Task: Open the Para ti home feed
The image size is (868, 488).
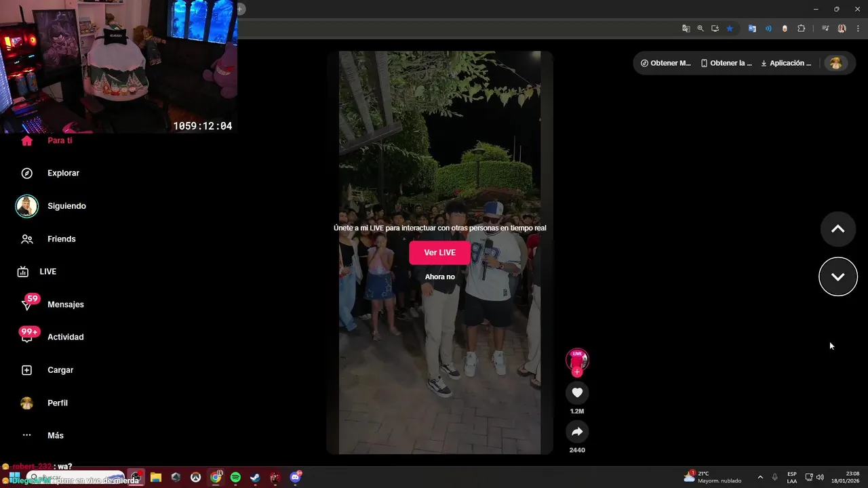Action: 46,140
